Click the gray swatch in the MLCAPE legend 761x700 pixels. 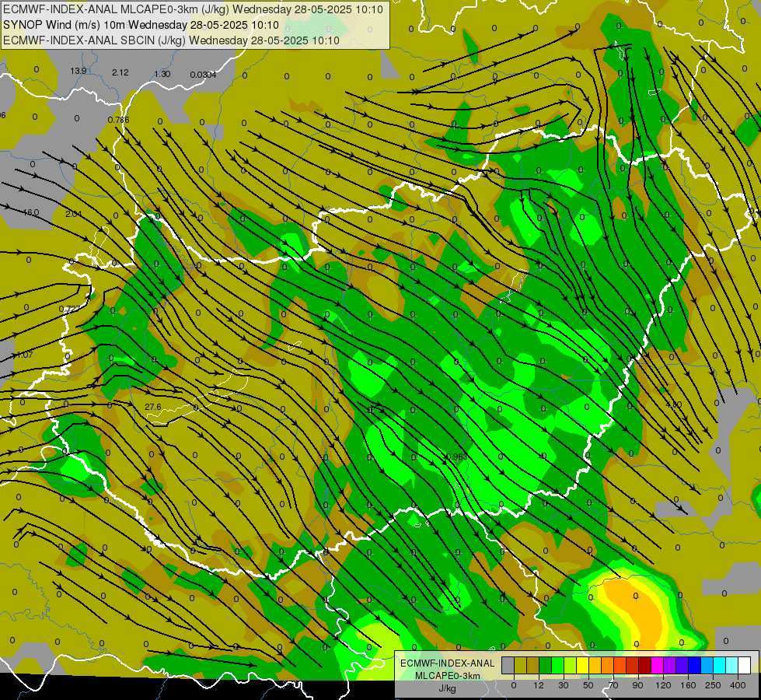508,665
